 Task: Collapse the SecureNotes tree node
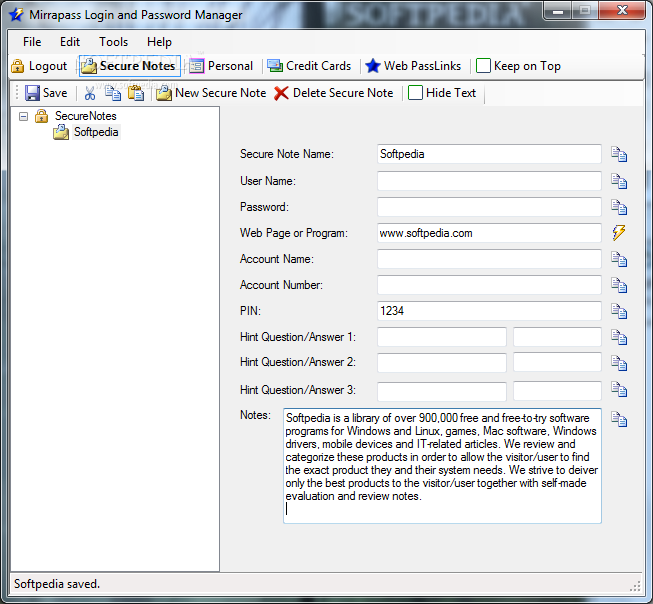click(24, 116)
